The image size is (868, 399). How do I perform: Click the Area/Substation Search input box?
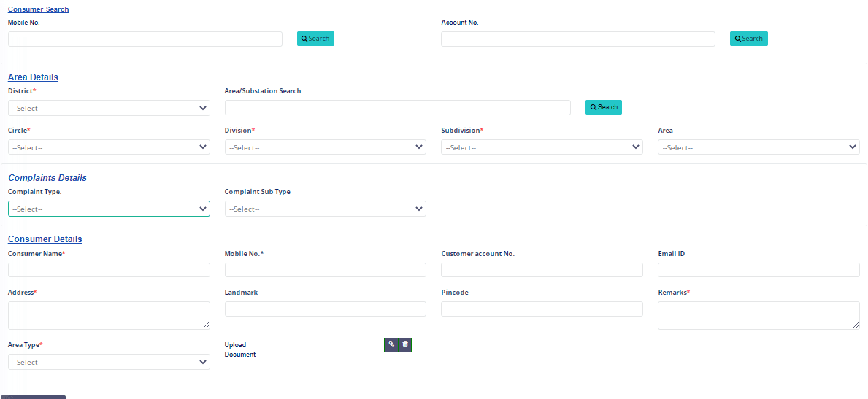pyautogui.click(x=397, y=108)
